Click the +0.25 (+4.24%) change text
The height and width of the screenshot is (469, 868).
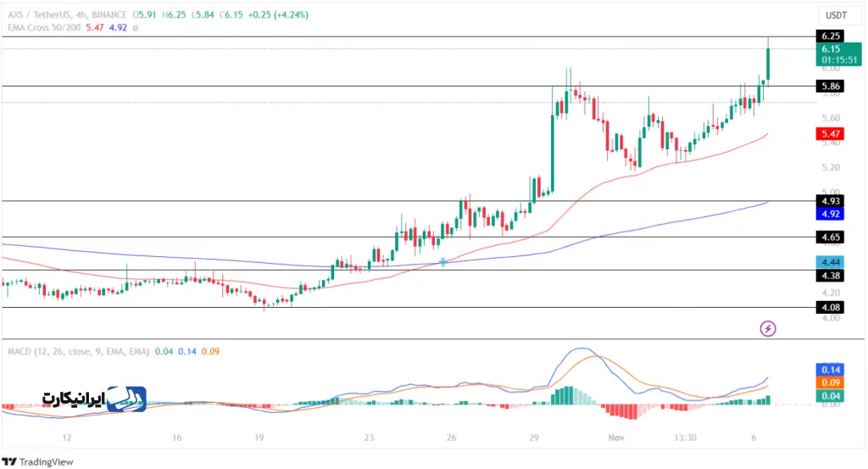[278, 14]
